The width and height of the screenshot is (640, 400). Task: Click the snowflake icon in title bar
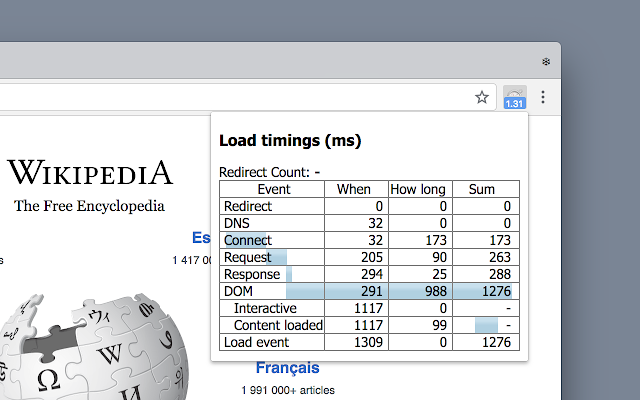546,62
